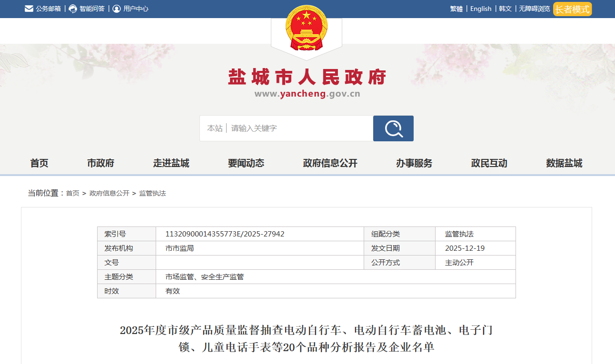615x364 pixels.
Task: Open the 市政府 navigation menu
Action: 100,163
